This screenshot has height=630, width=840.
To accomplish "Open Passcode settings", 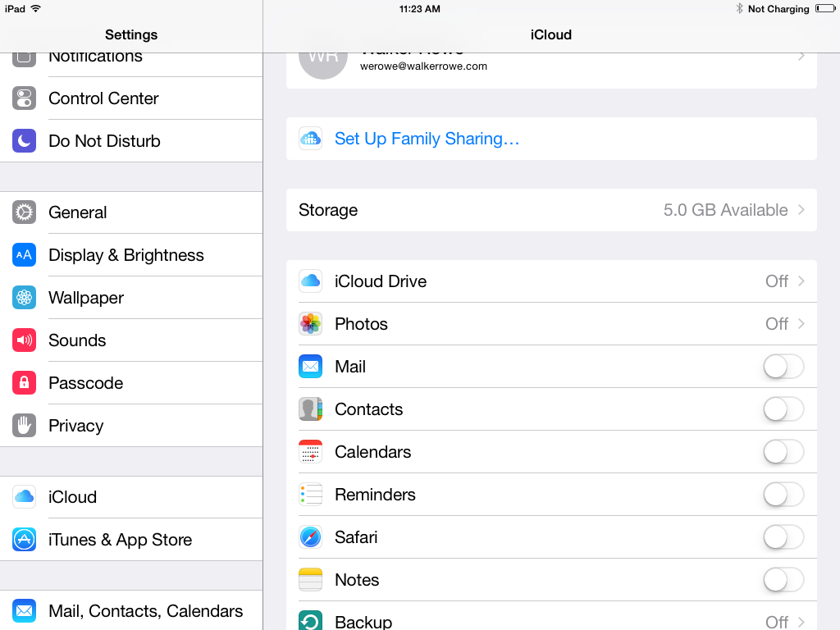I will 131,382.
